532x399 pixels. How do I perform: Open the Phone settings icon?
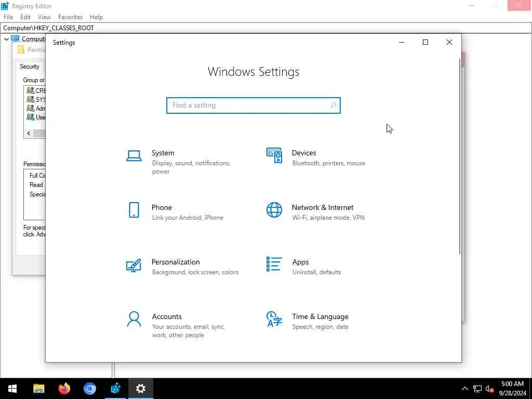[x=134, y=210]
